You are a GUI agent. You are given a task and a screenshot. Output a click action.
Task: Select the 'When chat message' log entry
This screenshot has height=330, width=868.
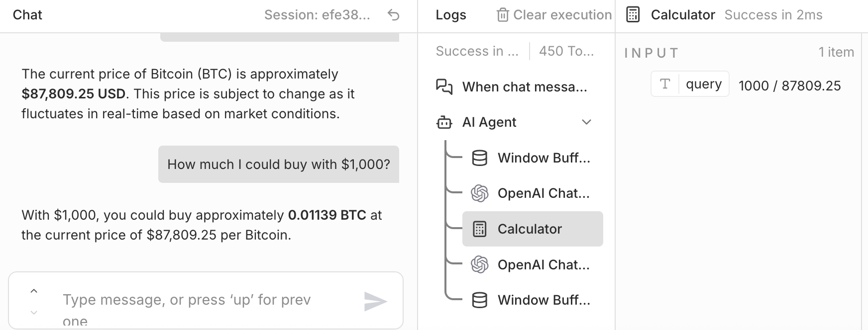pyautogui.click(x=525, y=87)
